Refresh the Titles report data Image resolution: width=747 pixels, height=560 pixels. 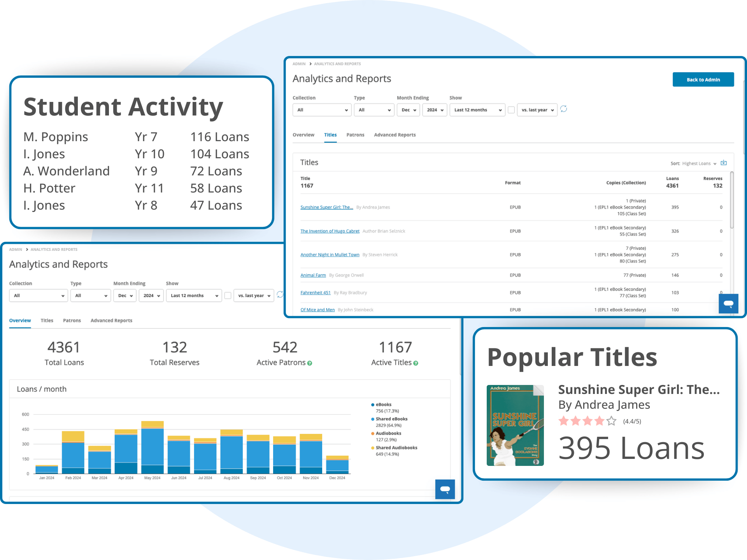pos(564,109)
